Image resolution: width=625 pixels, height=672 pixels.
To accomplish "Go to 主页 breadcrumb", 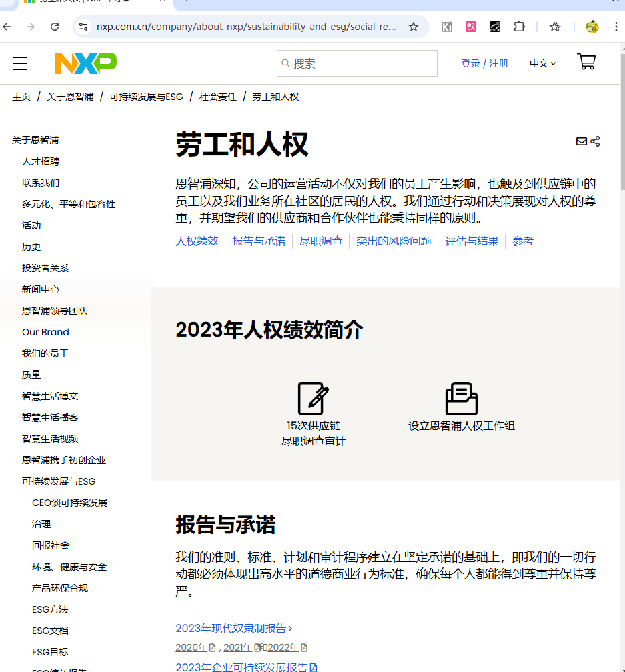I will pyautogui.click(x=21, y=97).
